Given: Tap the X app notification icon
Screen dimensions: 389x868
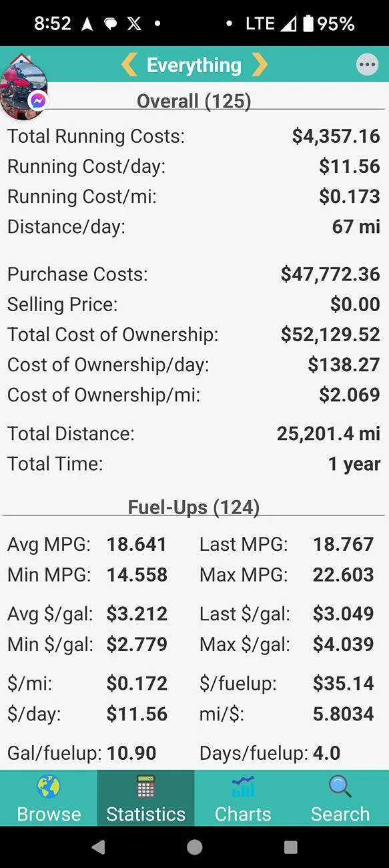Looking at the screenshot, I should pyautogui.click(x=134, y=23).
